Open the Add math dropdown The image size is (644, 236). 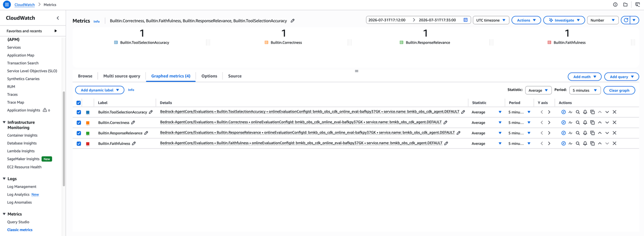click(x=585, y=77)
